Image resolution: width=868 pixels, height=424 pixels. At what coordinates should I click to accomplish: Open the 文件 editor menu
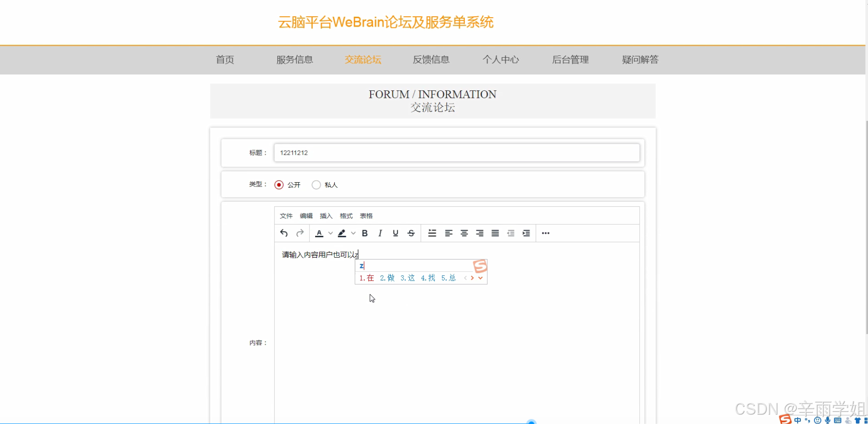(286, 216)
